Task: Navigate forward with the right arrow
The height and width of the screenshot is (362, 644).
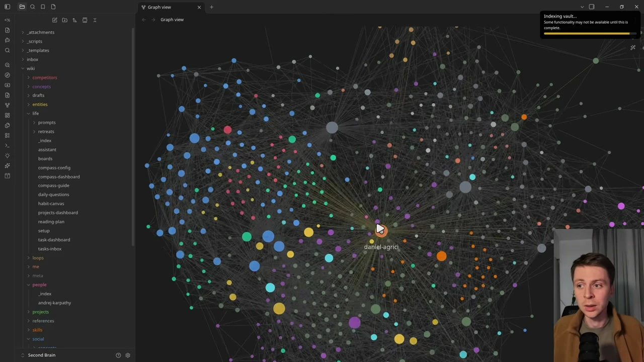Action: coord(153,20)
